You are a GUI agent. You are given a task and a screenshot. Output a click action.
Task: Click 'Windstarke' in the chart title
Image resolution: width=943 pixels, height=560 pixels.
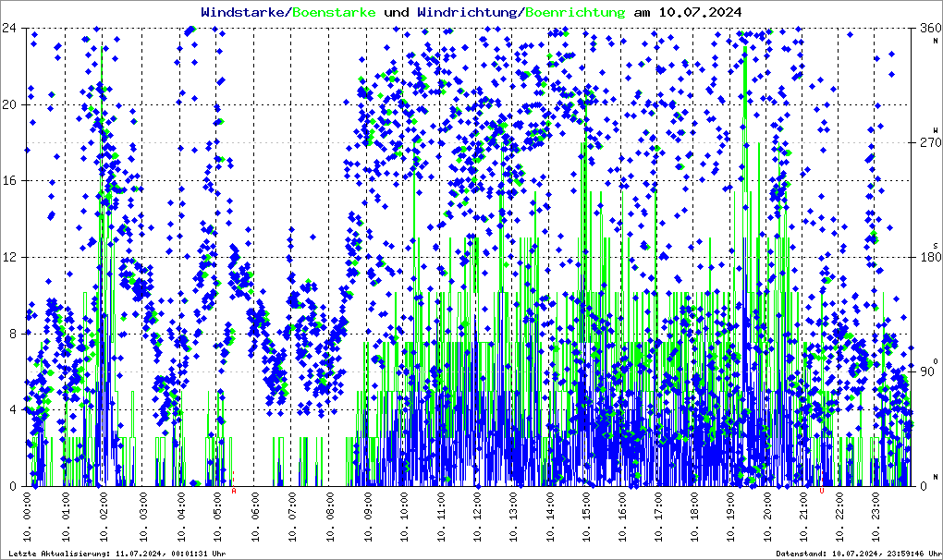243,12
